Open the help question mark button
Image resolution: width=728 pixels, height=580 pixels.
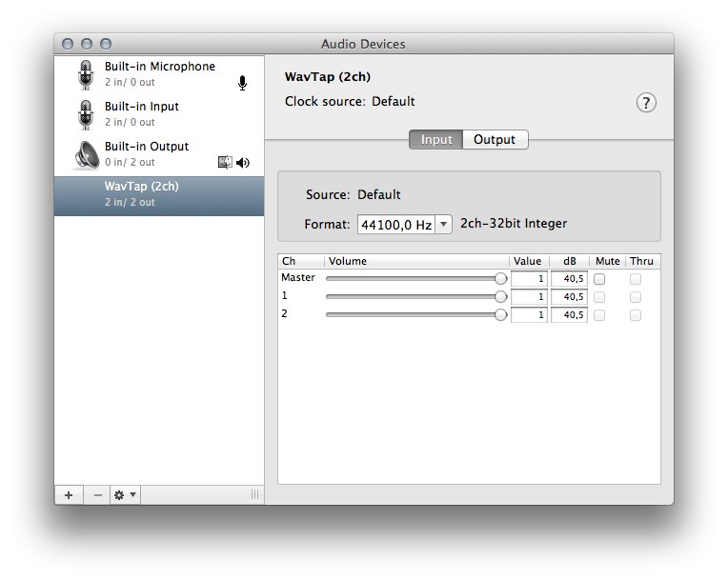coord(646,103)
